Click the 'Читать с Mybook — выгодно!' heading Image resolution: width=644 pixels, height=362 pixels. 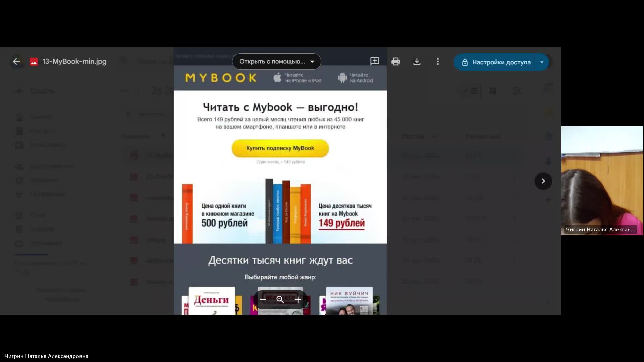tap(280, 107)
